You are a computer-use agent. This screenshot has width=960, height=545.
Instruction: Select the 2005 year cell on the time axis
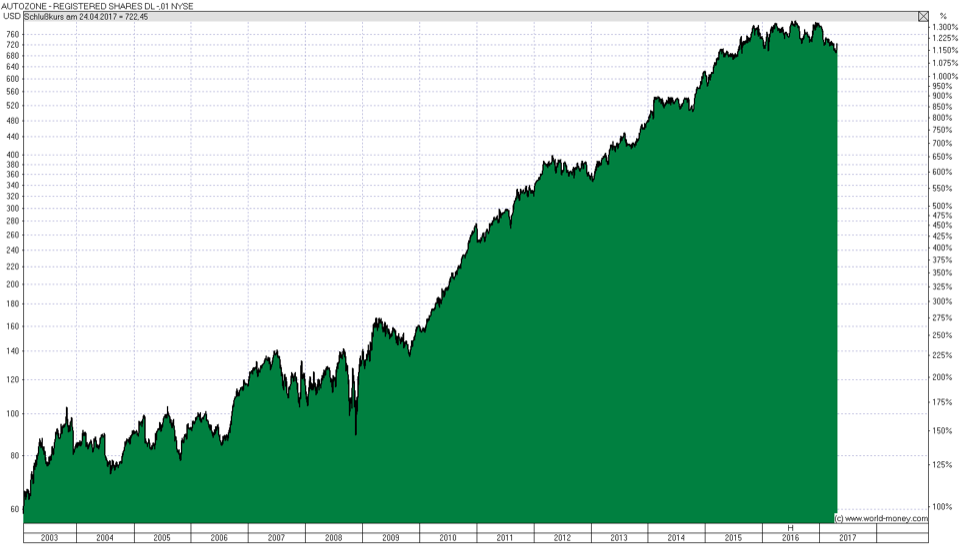162,538
